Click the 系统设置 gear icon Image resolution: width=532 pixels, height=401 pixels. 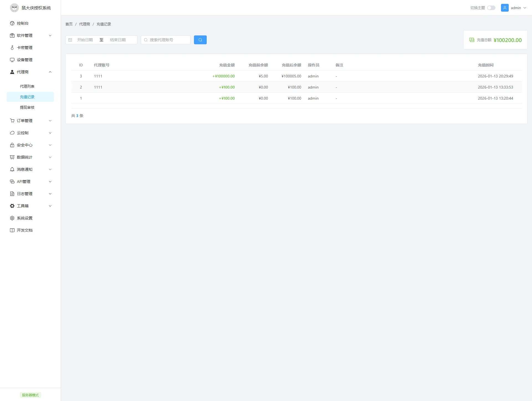pyautogui.click(x=12, y=218)
